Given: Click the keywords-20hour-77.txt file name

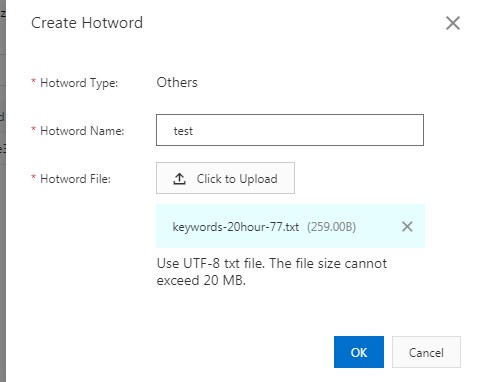Looking at the screenshot, I should (235, 227).
